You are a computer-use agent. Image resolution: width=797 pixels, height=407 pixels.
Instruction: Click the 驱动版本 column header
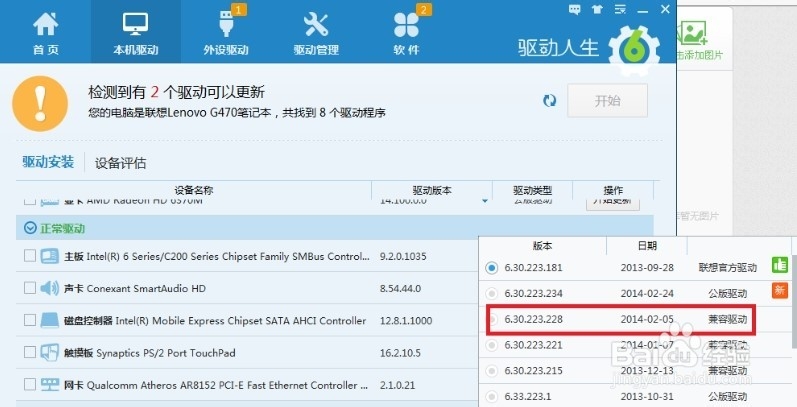pos(432,190)
